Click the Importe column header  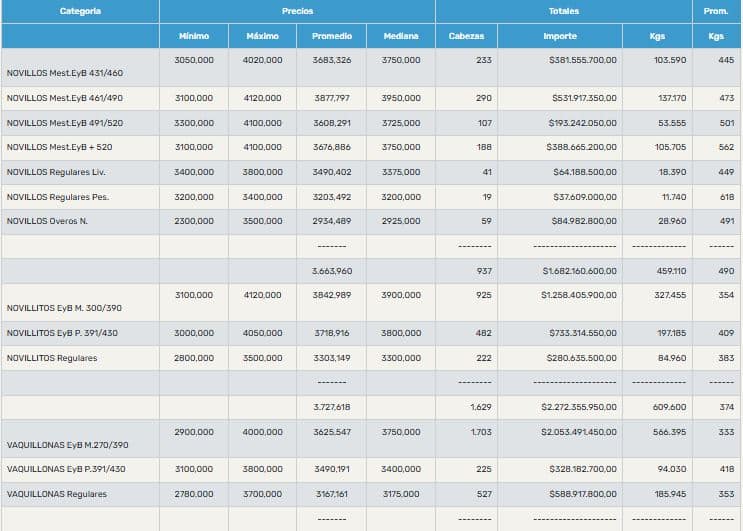560,36
